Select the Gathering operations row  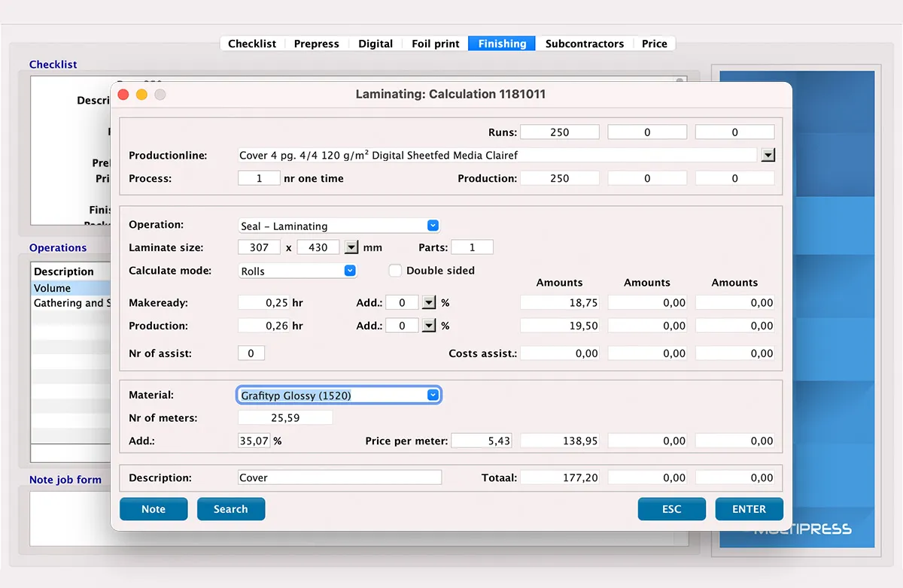pos(71,303)
